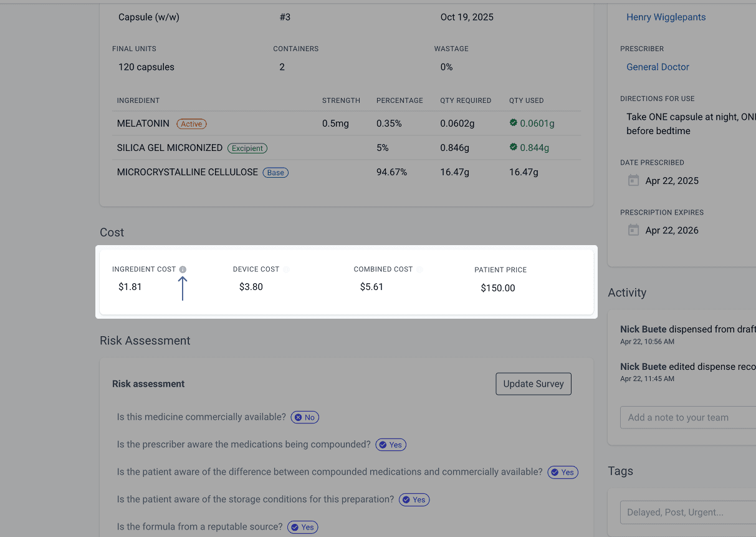Click the verified check icon beside 0.0601g
The image size is (756, 537).
(x=514, y=123)
